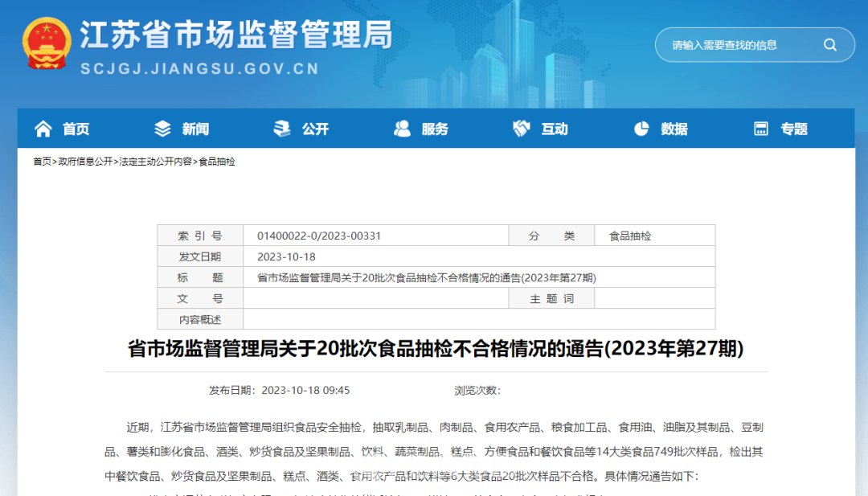The height and width of the screenshot is (496, 868).
Task: Open the 首页 menu item
Action: click(76, 129)
